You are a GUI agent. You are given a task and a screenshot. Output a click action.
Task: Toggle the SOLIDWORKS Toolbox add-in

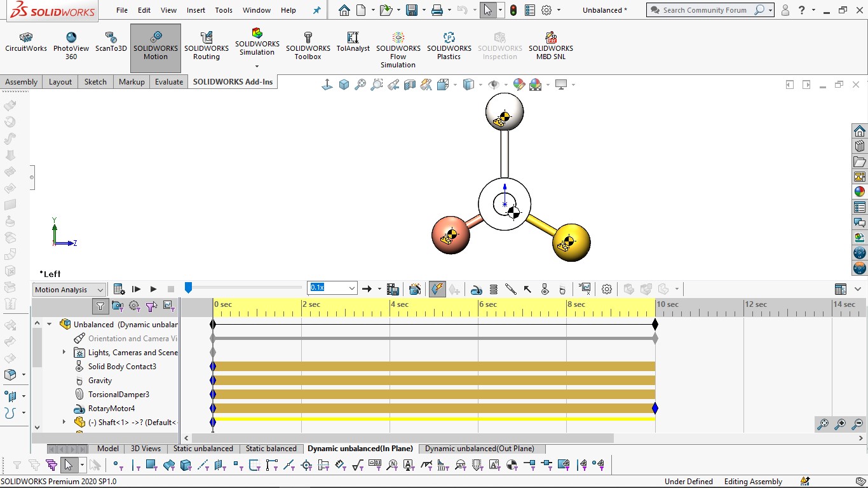308,46
